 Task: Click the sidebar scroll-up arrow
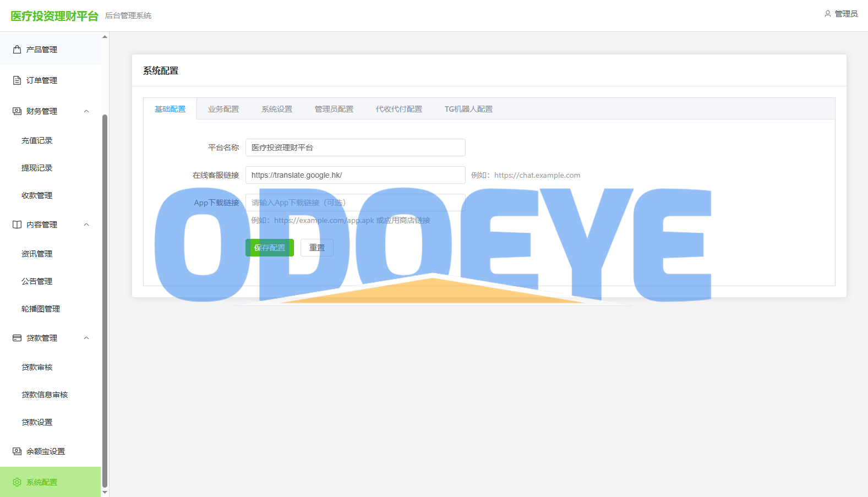pyautogui.click(x=105, y=37)
